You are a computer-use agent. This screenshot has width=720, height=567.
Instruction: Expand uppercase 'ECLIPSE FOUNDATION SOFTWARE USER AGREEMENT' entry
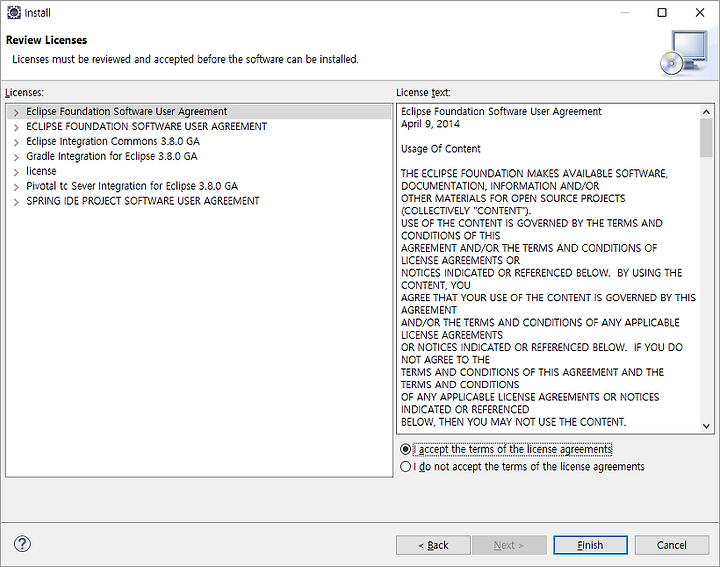[x=16, y=127]
